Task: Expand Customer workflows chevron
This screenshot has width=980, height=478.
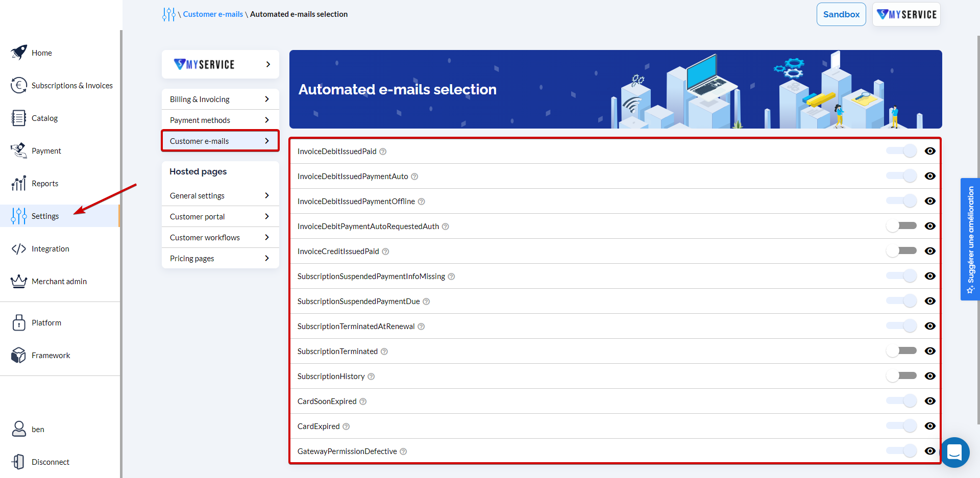Action: [267, 237]
